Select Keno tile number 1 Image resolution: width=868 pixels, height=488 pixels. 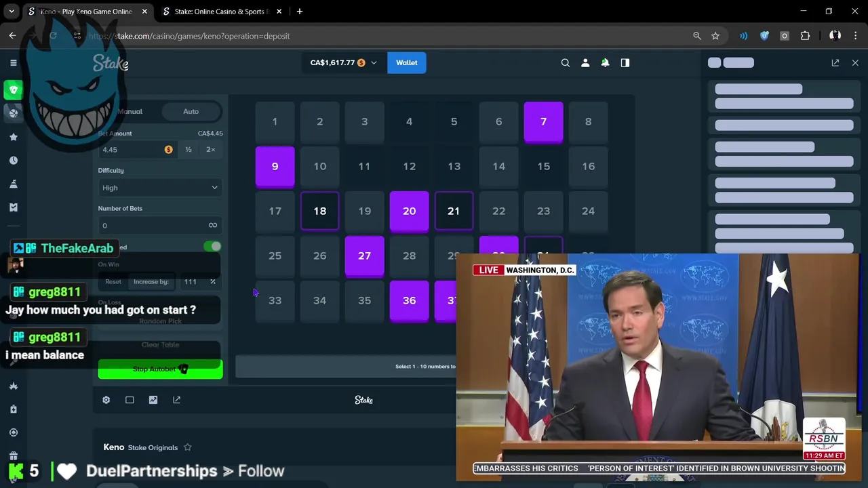tap(275, 122)
